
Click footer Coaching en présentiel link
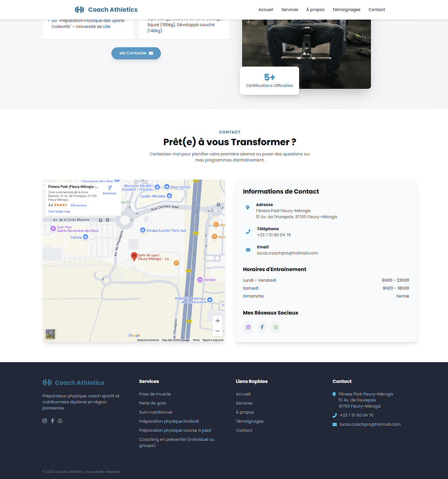(177, 442)
